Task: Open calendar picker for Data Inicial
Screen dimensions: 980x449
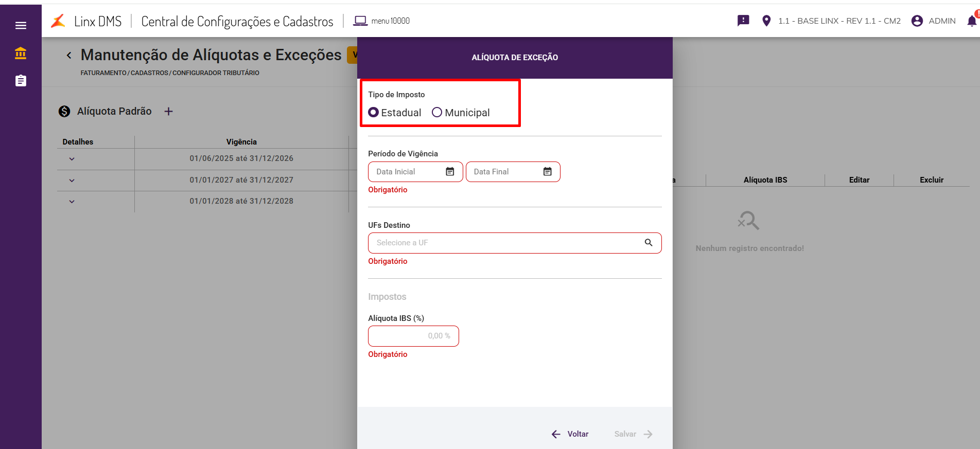Action: pos(450,172)
